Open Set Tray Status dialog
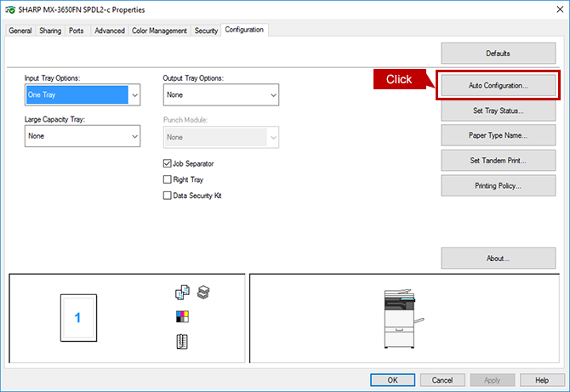The width and height of the screenshot is (570, 392). click(x=499, y=111)
